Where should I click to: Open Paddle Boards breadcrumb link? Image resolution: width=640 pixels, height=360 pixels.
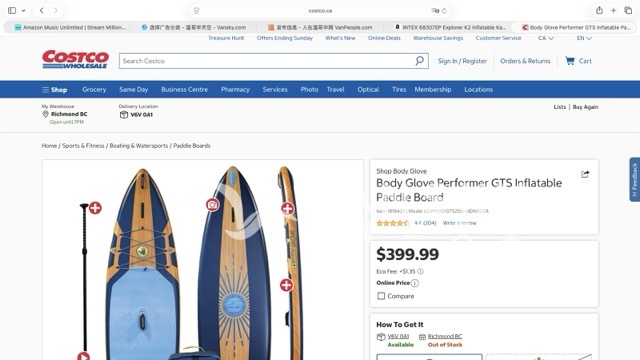[192, 146]
